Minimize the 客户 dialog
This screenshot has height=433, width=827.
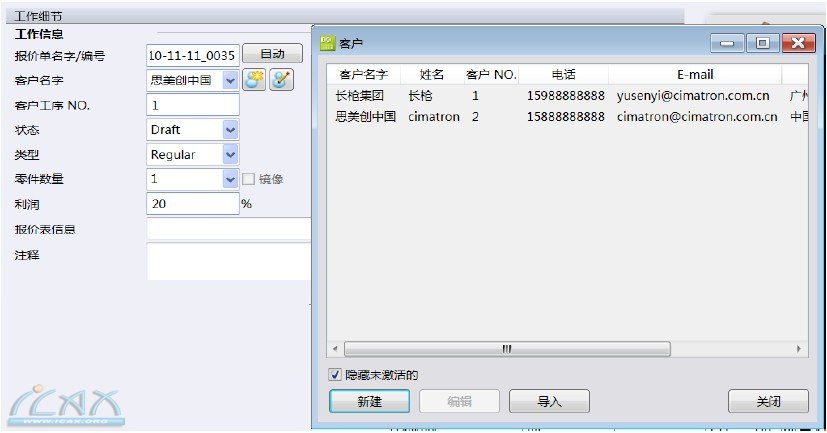(x=727, y=43)
